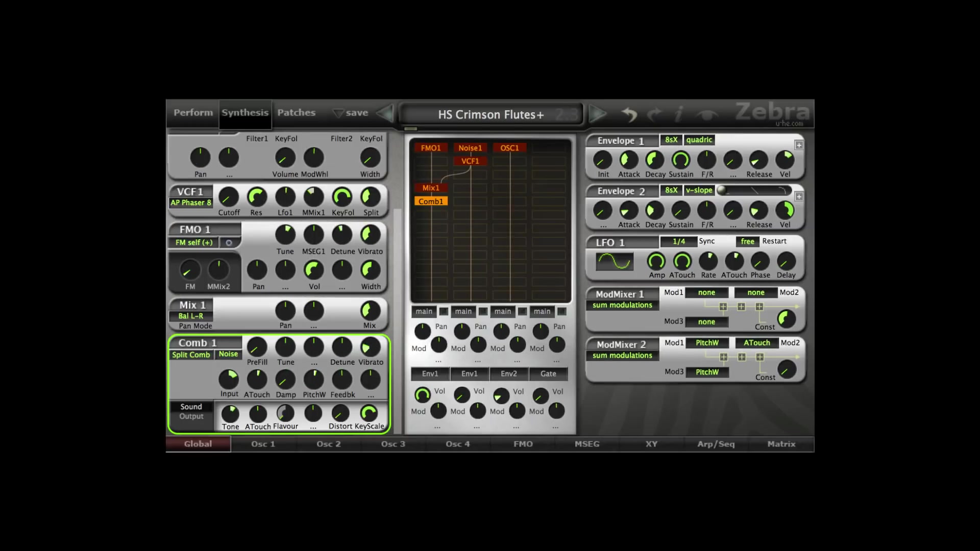Click the VCF1 Cutoff knob

[228, 197]
